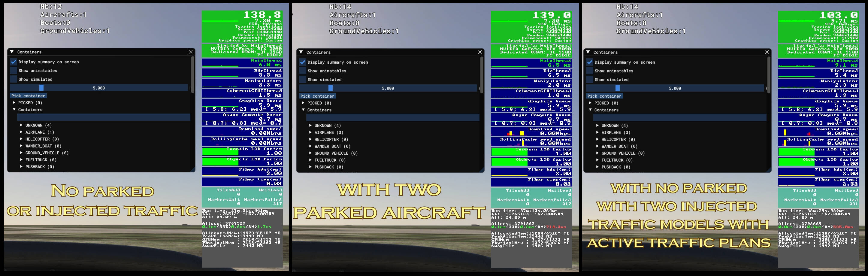Expand the HELICOPTER (0) entry

[x=21, y=139]
